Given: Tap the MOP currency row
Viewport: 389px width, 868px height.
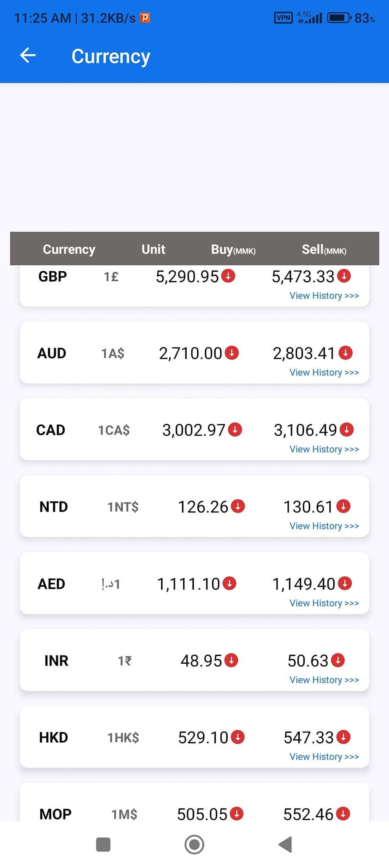Looking at the screenshot, I should click(194, 802).
